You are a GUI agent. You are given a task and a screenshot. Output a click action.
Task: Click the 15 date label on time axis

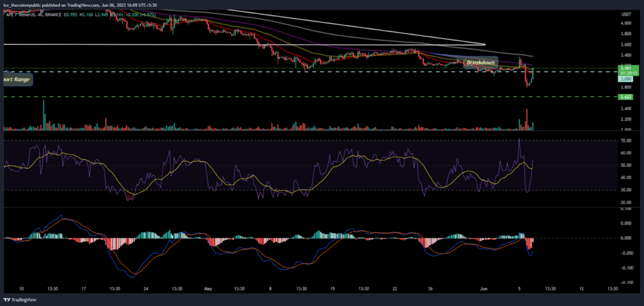click(x=333, y=288)
